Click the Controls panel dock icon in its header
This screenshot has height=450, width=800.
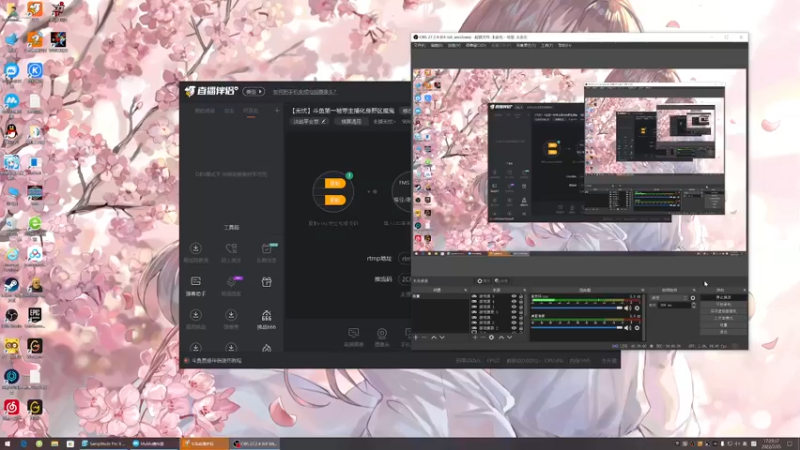pyautogui.click(x=744, y=290)
